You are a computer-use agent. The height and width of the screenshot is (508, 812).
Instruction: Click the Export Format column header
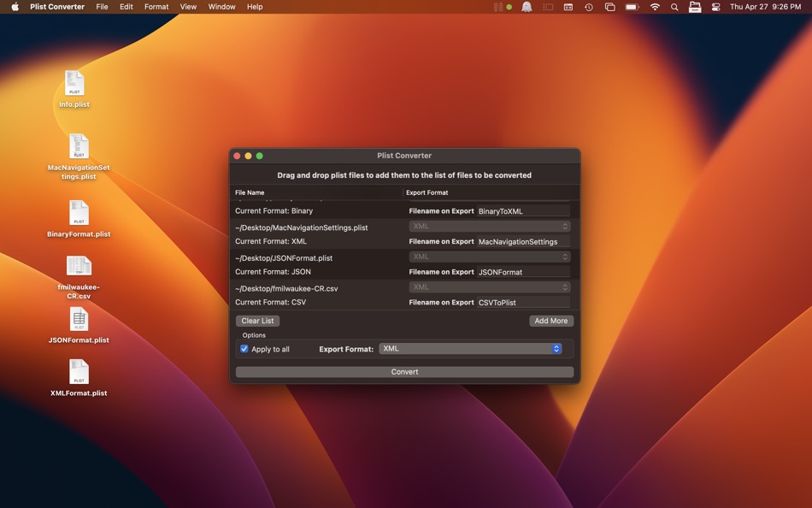tap(427, 192)
